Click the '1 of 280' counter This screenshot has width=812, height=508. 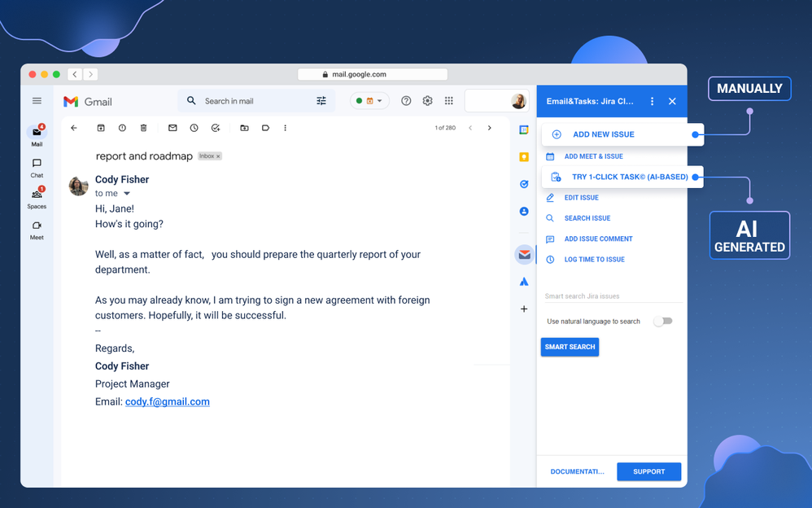tap(445, 128)
